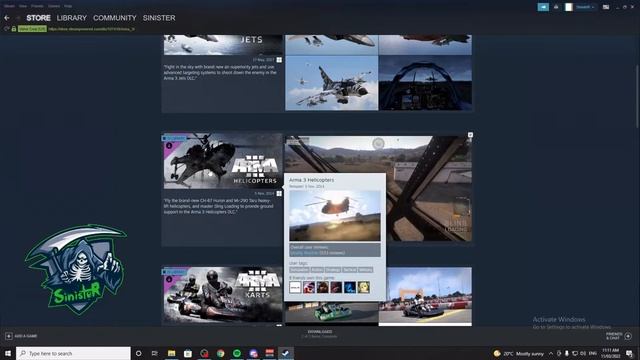Open the Windows Start menu

pos(8,353)
